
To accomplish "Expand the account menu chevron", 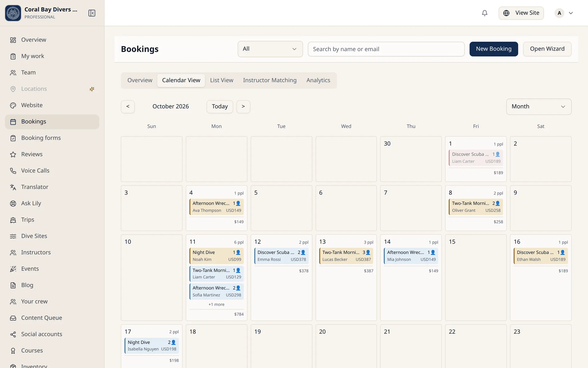I will (571, 13).
